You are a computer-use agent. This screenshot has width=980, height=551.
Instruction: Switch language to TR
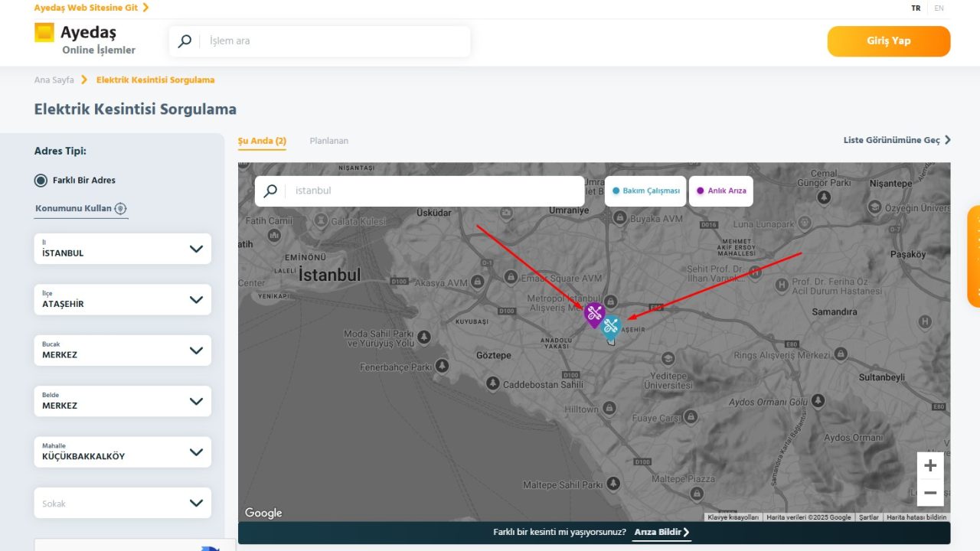(x=916, y=8)
